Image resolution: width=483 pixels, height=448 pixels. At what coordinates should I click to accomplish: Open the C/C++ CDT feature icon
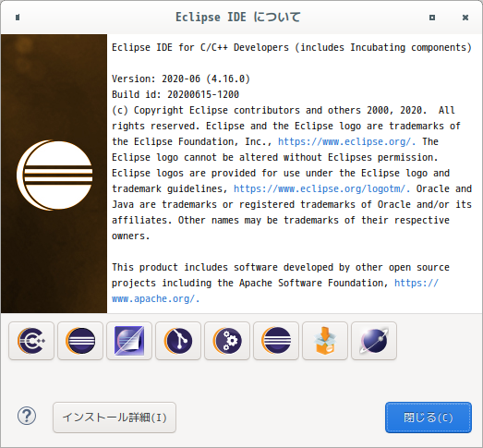(31, 341)
